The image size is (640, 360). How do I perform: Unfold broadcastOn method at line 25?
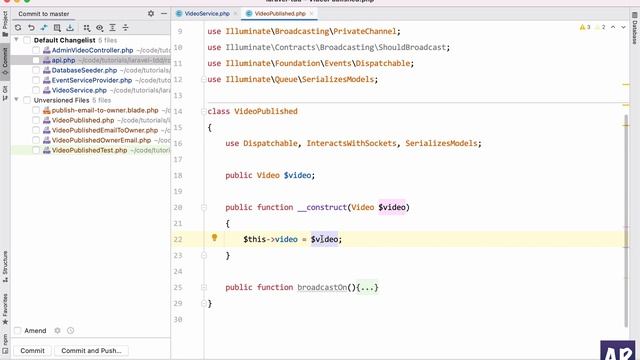point(203,287)
